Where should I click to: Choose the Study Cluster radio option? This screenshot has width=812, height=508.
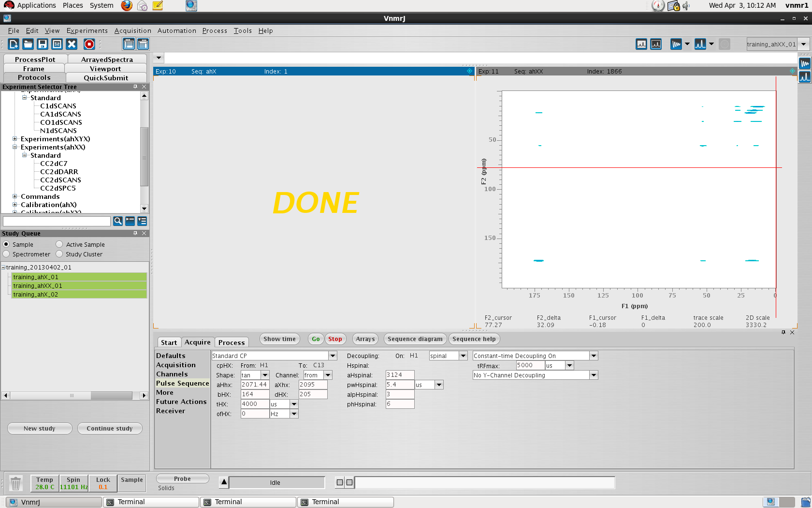tap(59, 254)
